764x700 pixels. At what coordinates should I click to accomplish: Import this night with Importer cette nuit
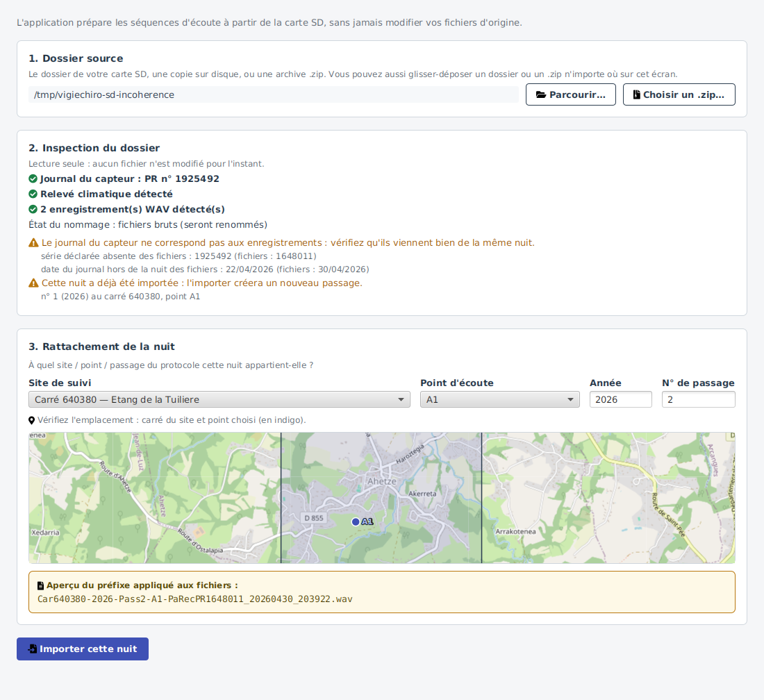tap(83, 649)
